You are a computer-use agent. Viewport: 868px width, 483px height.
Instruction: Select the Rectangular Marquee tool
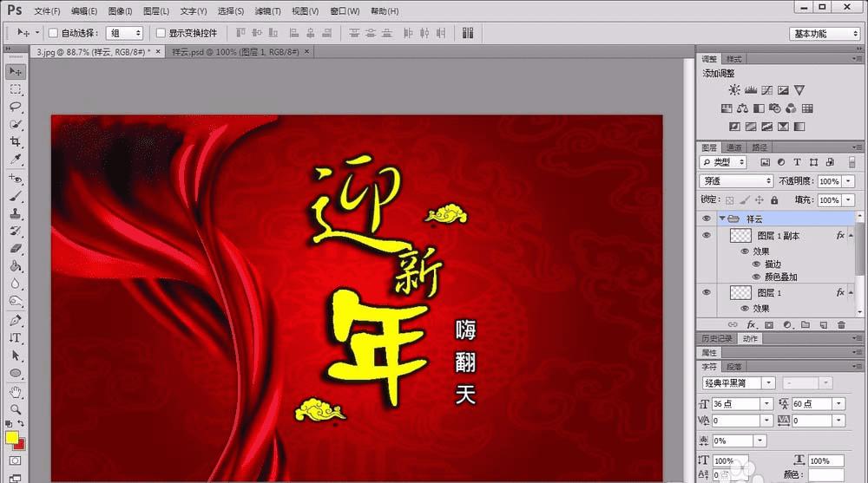point(16,89)
